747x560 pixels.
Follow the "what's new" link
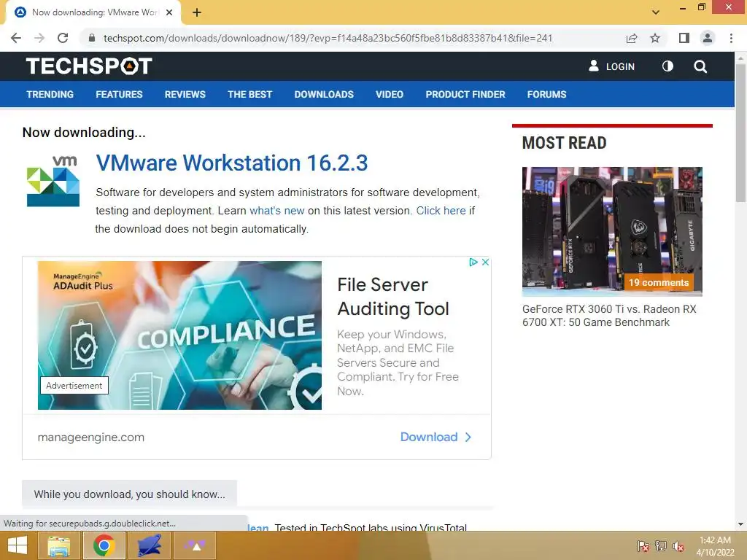click(276, 211)
